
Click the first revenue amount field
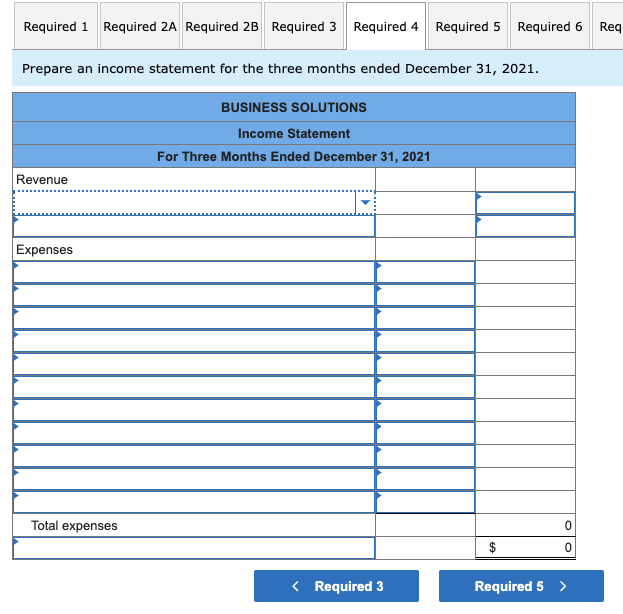[525, 203]
